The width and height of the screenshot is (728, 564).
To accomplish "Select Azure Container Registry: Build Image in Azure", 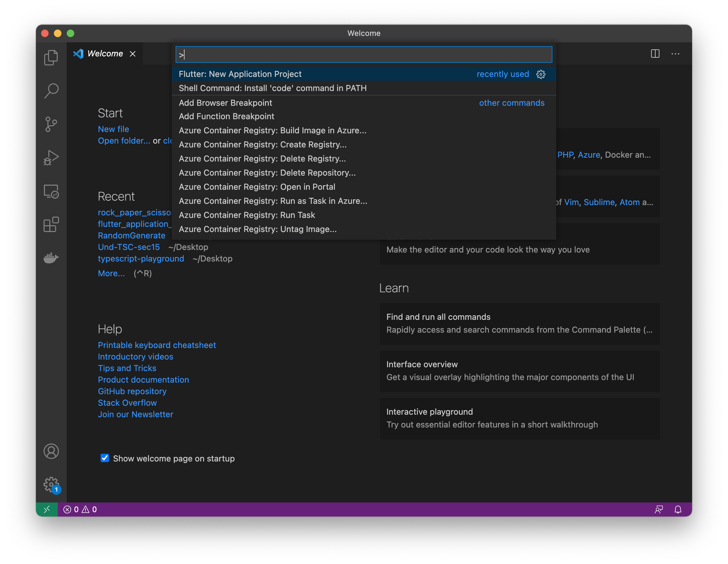I will (x=364, y=130).
